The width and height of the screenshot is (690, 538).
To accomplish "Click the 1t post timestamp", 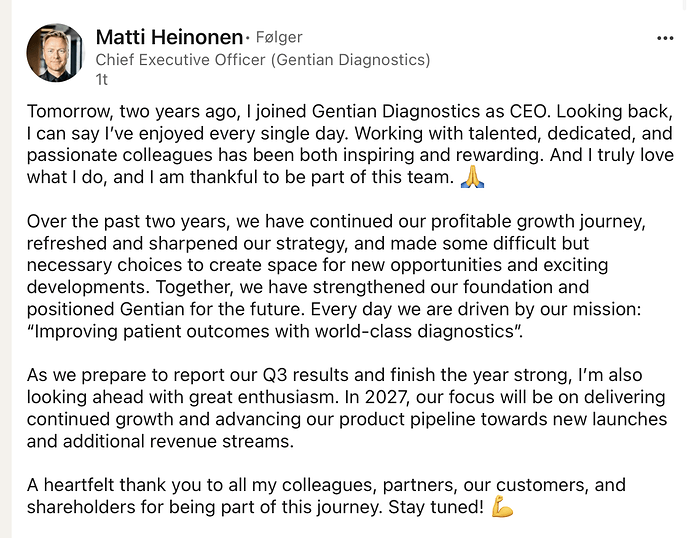I will coord(102,80).
